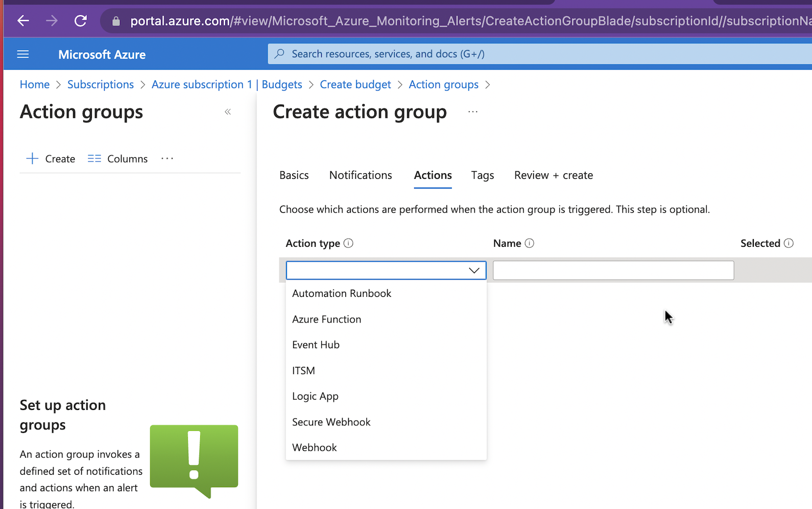Open the Azure hamburger menu
This screenshot has width=812, height=509.
point(23,54)
